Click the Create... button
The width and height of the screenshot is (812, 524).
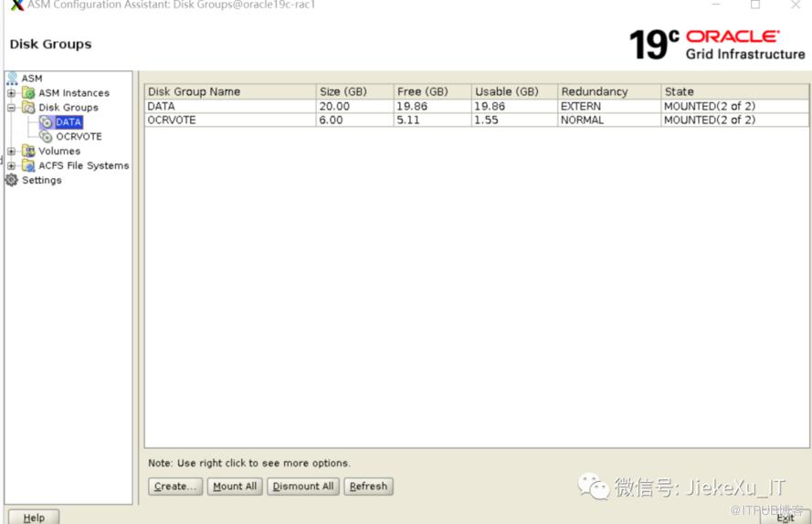[175, 487]
